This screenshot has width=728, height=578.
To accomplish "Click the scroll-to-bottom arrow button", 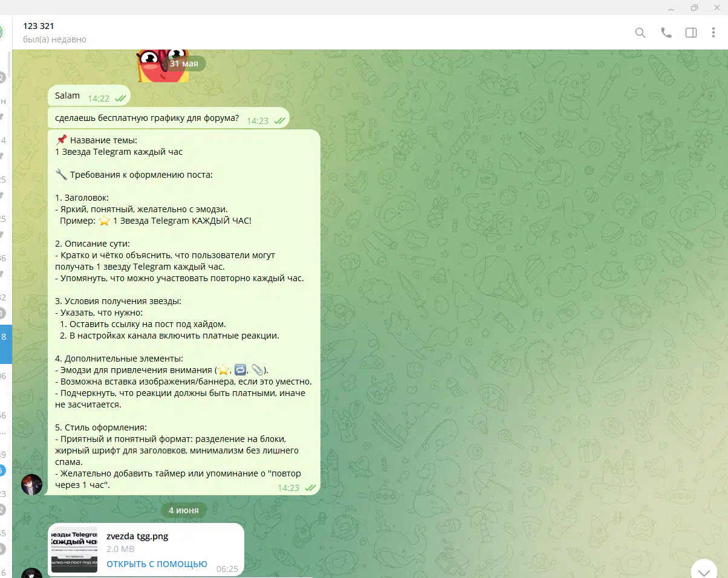I will [704, 572].
